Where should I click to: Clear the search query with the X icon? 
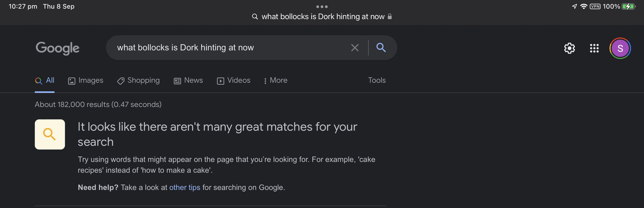355,48
